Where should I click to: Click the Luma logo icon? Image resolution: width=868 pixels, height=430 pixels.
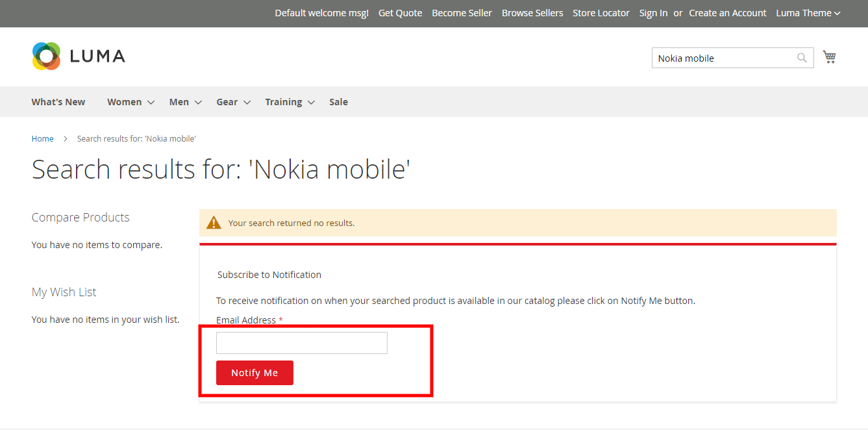[x=46, y=57]
